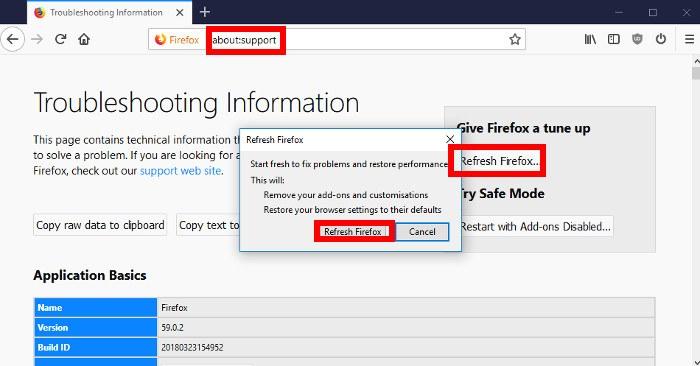This screenshot has width=700, height=366.
Task: Close the Troubleshooting Information tab
Action: tap(179, 12)
